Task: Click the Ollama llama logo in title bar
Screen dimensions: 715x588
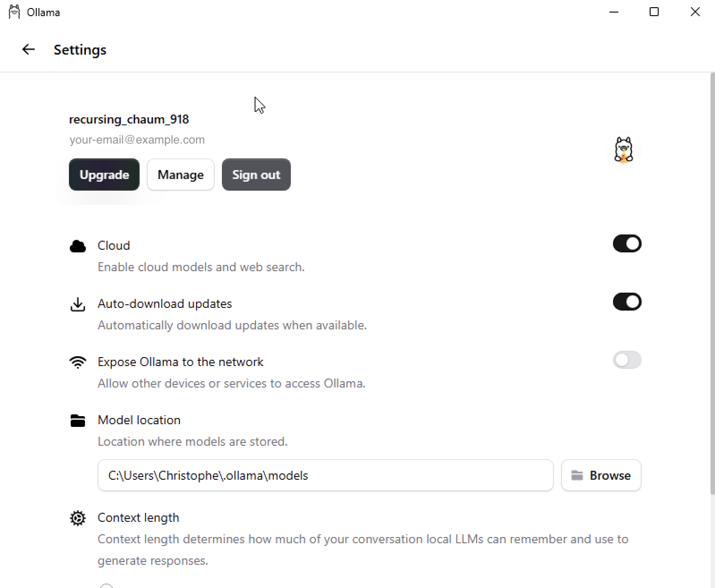Action: click(14, 12)
